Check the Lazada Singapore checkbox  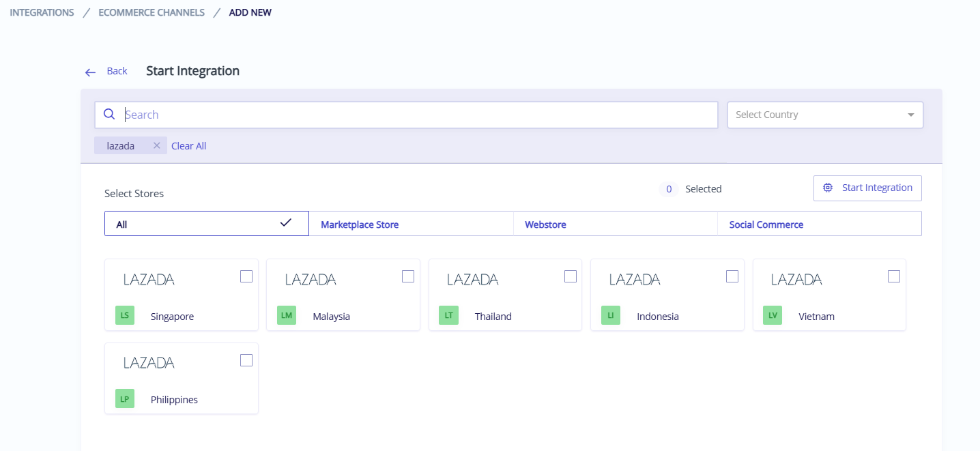246,276
